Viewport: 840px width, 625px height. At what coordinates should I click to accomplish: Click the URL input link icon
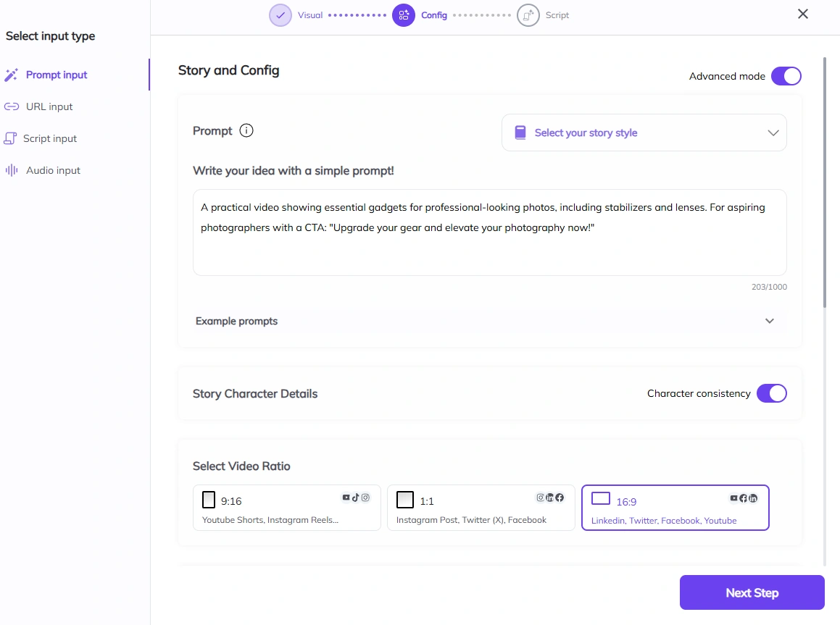pyautogui.click(x=12, y=106)
